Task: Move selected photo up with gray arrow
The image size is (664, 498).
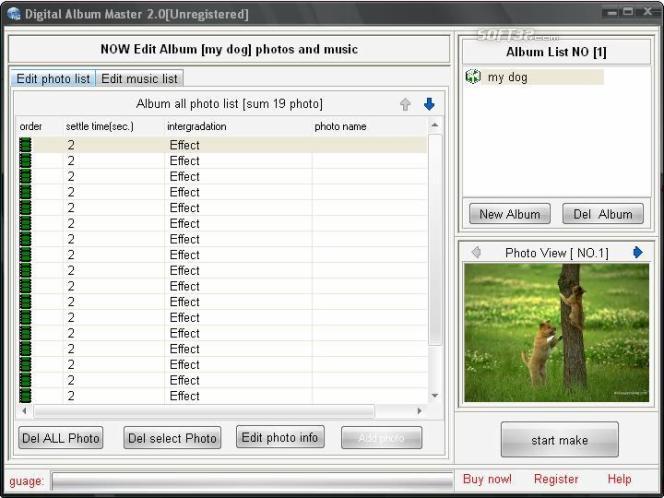Action: click(405, 104)
